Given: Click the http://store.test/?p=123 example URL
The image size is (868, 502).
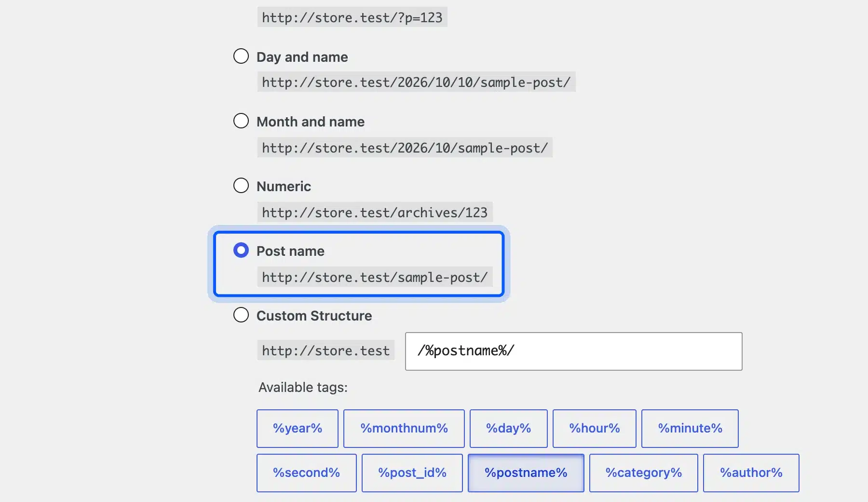Looking at the screenshot, I should pos(353,17).
